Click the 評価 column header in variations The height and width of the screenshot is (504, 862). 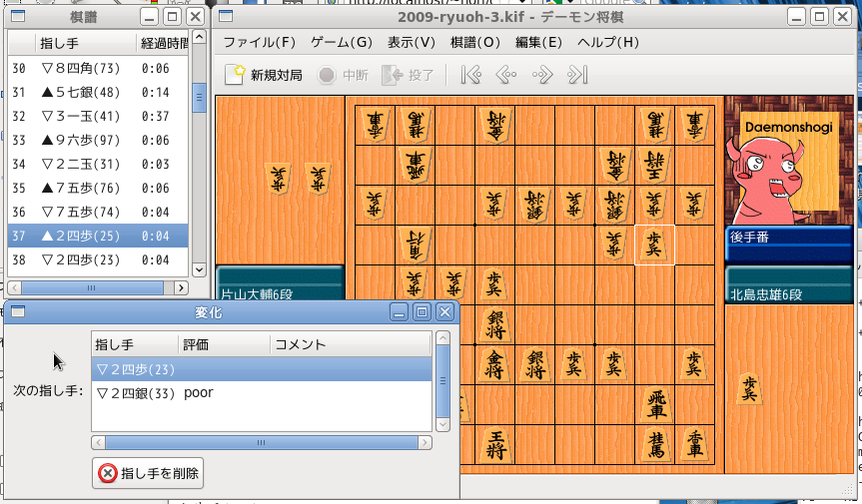click(x=196, y=344)
